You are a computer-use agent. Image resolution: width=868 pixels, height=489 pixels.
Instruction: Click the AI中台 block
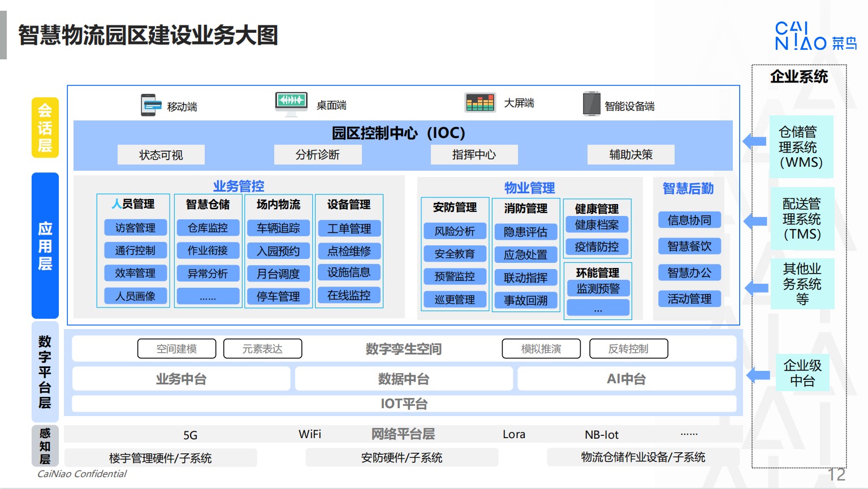(x=627, y=379)
